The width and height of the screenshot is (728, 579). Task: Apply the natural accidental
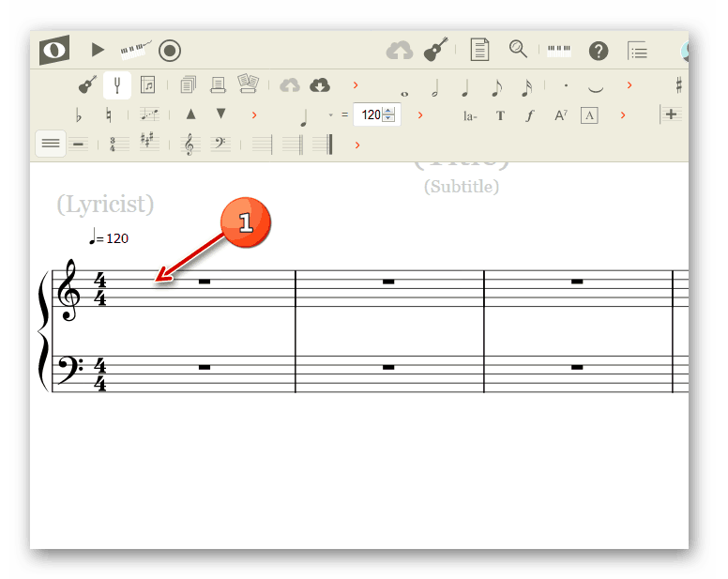(x=109, y=115)
